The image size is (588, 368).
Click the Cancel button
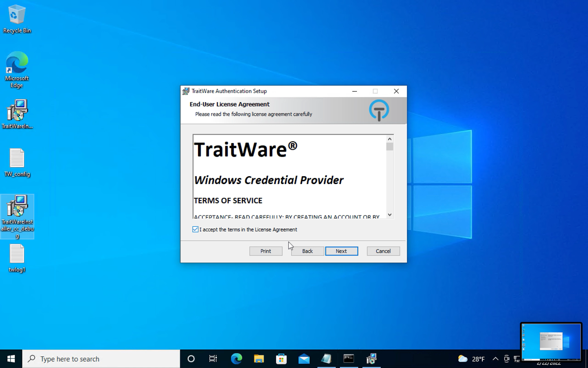[383, 251]
